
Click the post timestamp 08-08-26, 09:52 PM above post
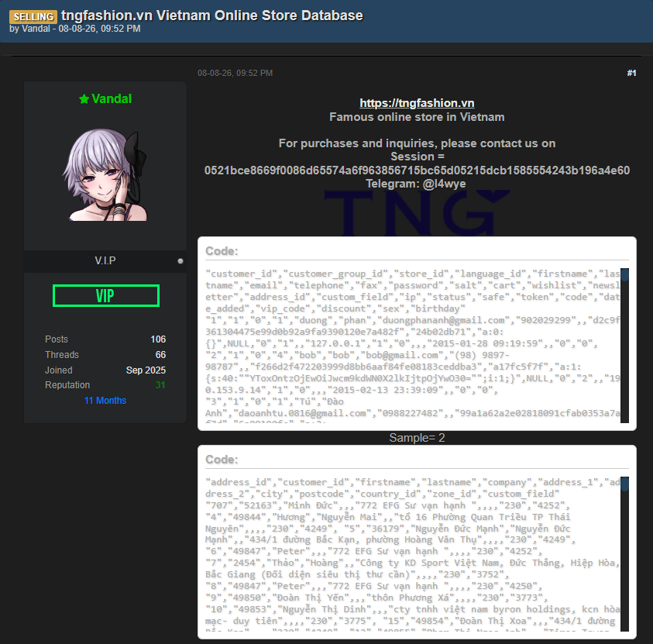click(x=235, y=74)
